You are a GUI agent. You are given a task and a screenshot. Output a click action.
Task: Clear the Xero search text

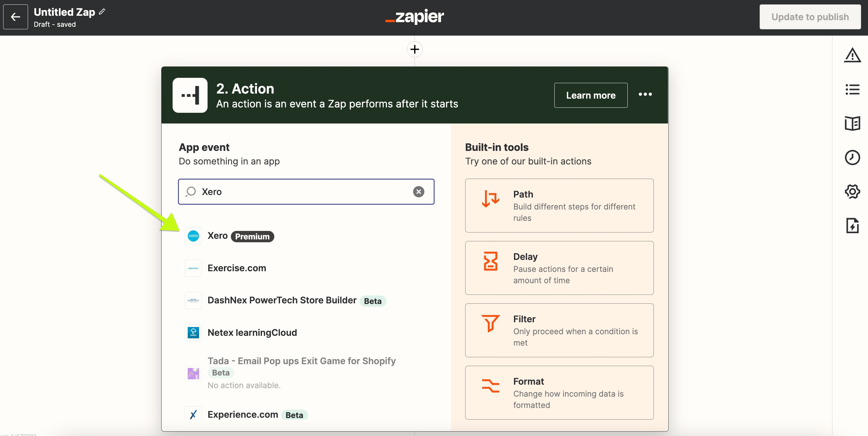419,192
